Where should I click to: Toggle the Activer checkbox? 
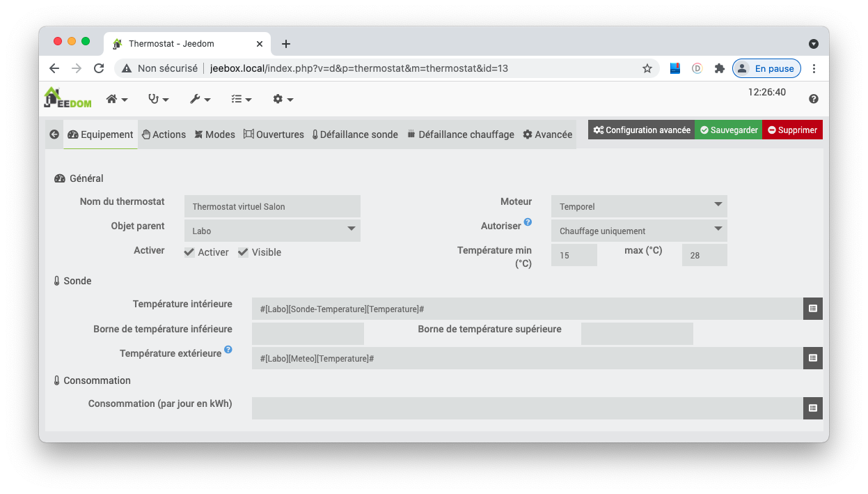tap(189, 252)
